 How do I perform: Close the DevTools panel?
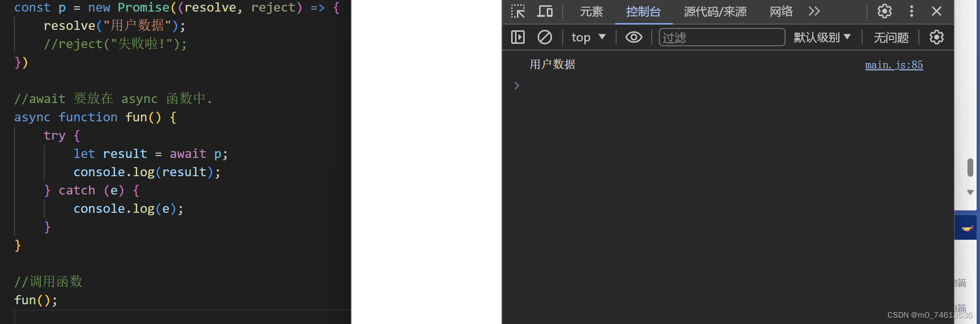936,11
